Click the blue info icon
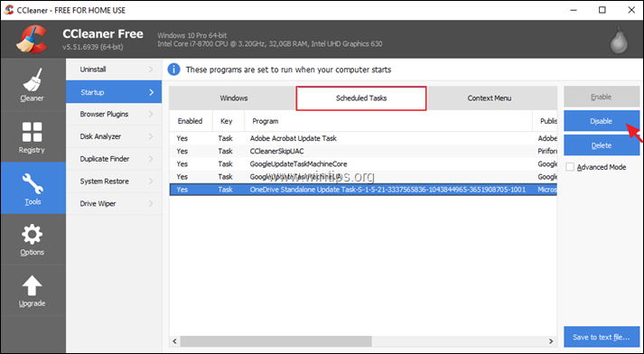Viewport: 644px width, 354px height. point(173,70)
